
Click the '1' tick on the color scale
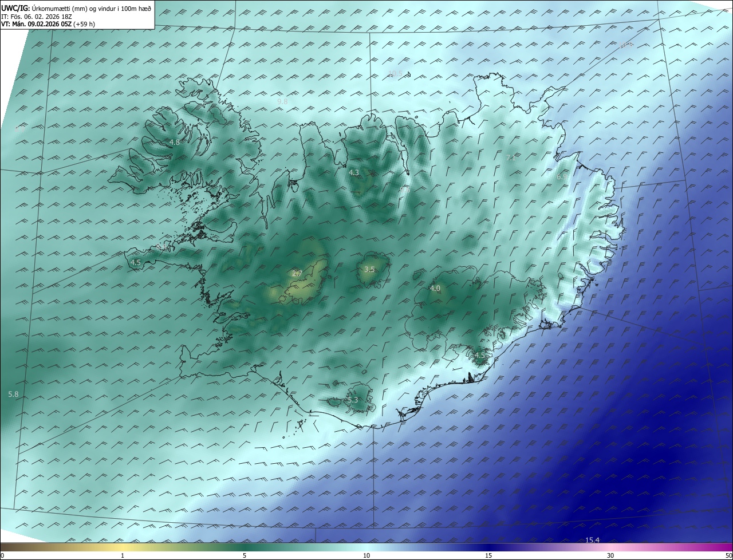coord(123,555)
